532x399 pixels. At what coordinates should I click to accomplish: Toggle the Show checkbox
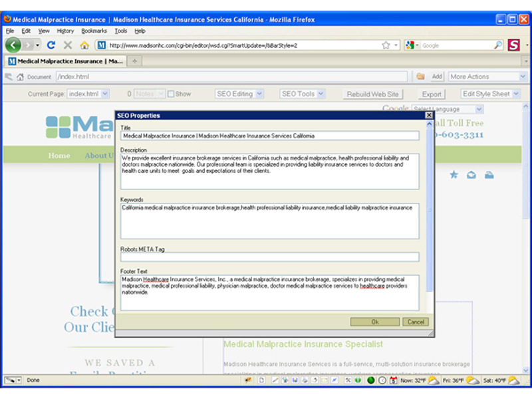[171, 94]
